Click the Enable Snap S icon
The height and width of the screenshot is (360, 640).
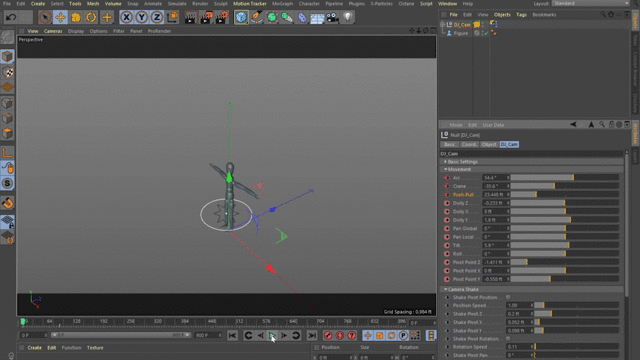coord(7,184)
